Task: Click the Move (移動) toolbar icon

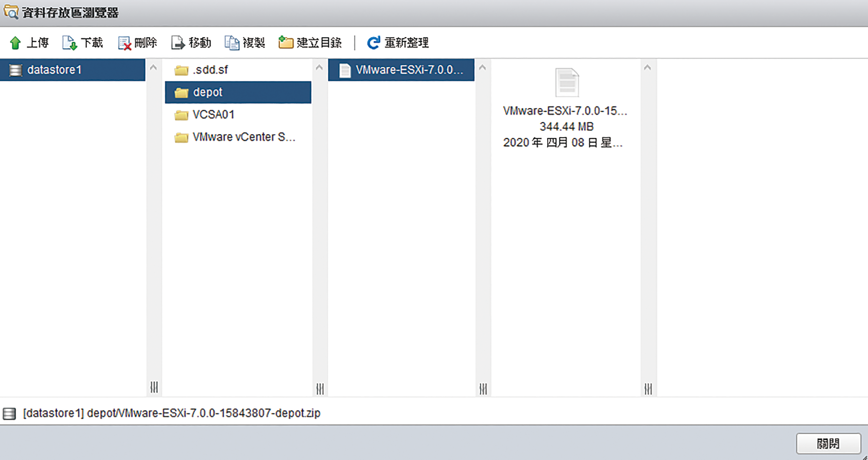Action: tap(178, 43)
